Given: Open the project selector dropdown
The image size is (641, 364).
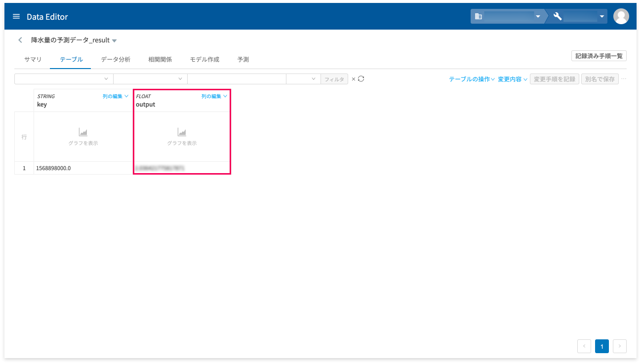Looking at the screenshot, I should [579, 16].
